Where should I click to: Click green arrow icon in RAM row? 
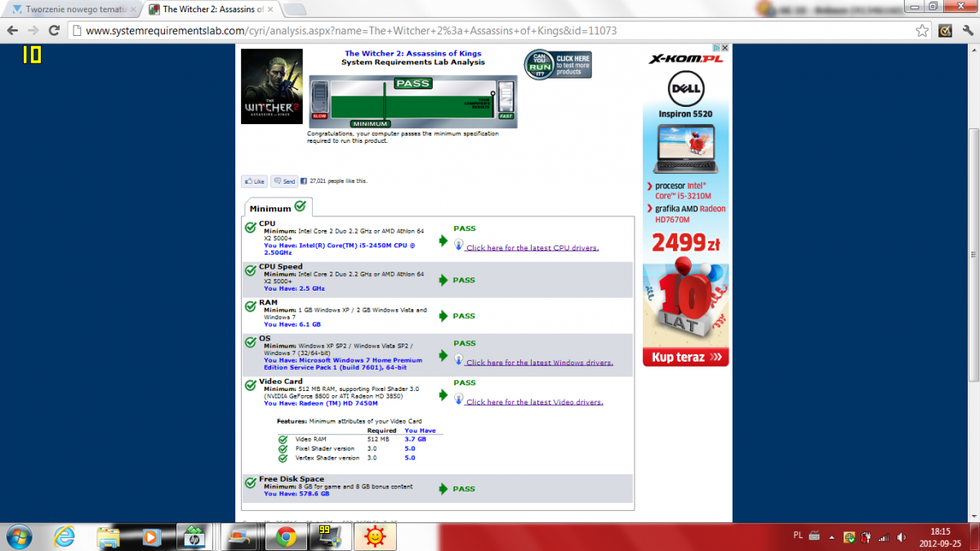(x=443, y=316)
